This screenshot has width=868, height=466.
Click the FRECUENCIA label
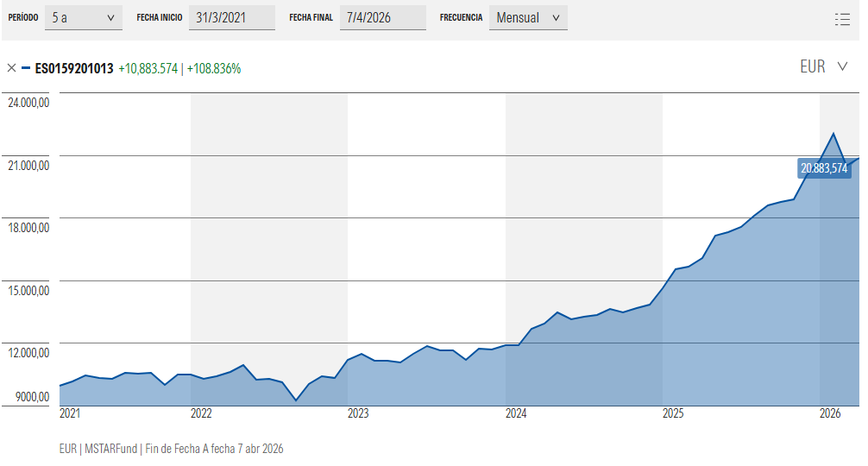click(x=461, y=18)
